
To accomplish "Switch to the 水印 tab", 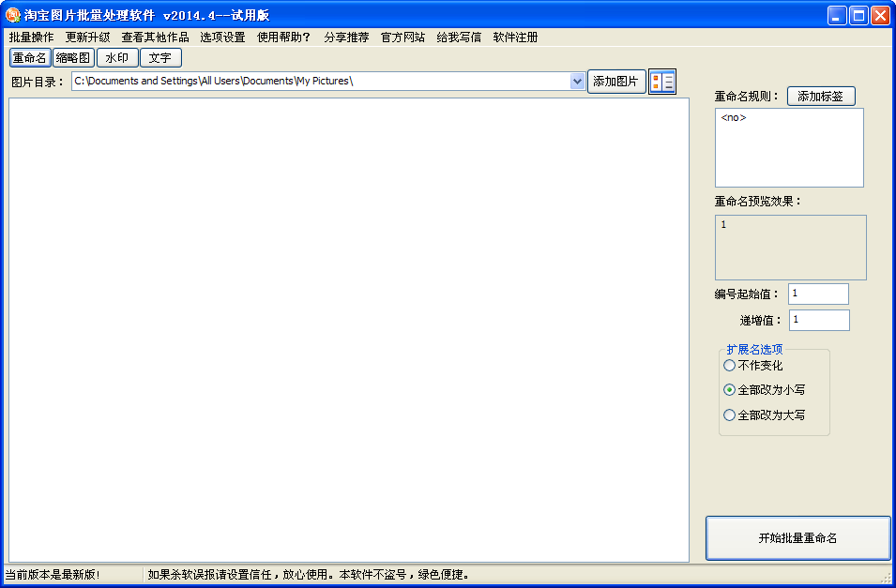I will (x=117, y=58).
